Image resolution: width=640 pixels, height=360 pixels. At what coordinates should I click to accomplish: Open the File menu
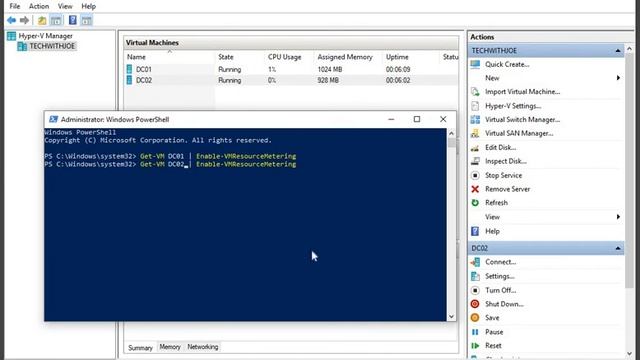pyautogui.click(x=15, y=6)
